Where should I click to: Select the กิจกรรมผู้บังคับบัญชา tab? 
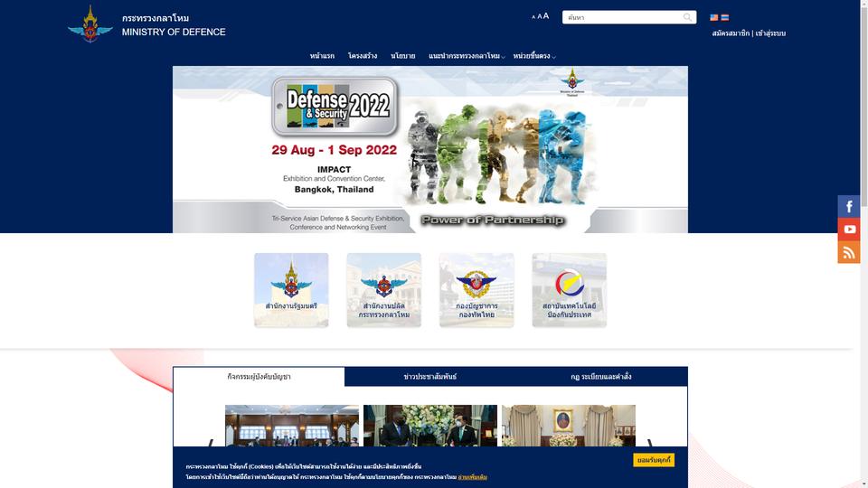(x=259, y=377)
